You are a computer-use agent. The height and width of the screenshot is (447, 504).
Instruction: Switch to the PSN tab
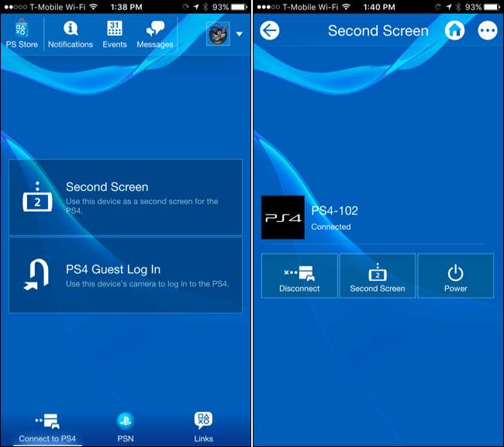pos(126,427)
